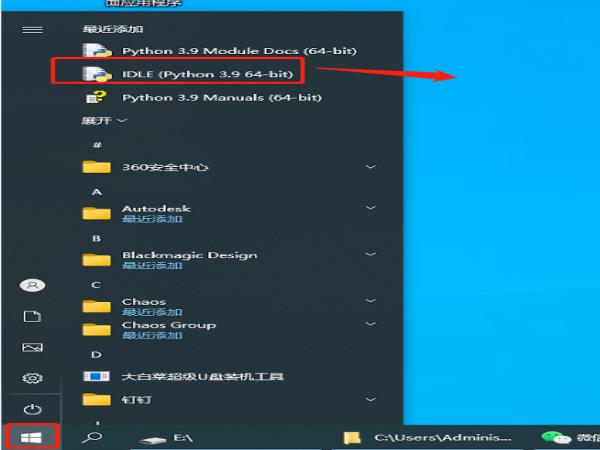
Task: Open the C:\Users\Adminis... taskbar window
Action: (x=427, y=438)
